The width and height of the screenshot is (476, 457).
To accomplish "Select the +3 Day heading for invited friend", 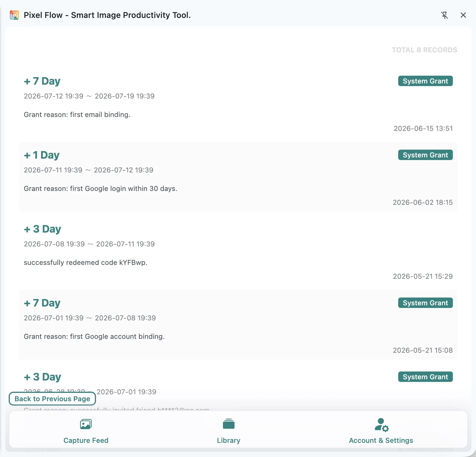I will pyautogui.click(x=43, y=377).
